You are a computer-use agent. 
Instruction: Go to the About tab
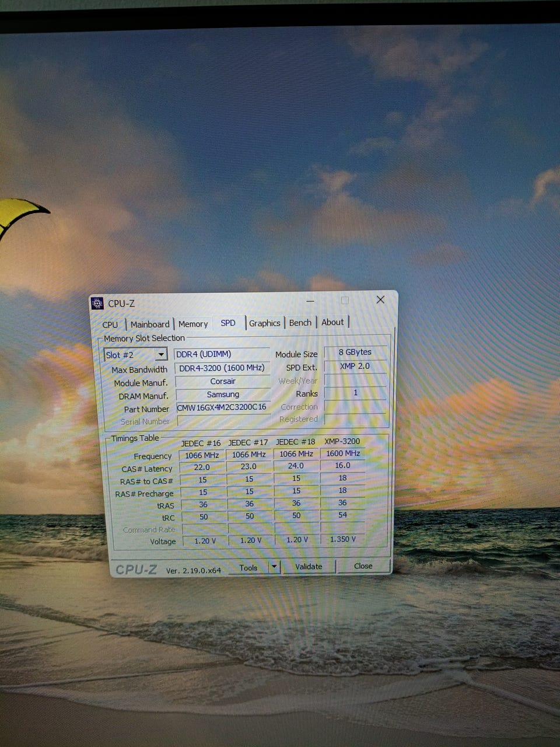click(332, 322)
